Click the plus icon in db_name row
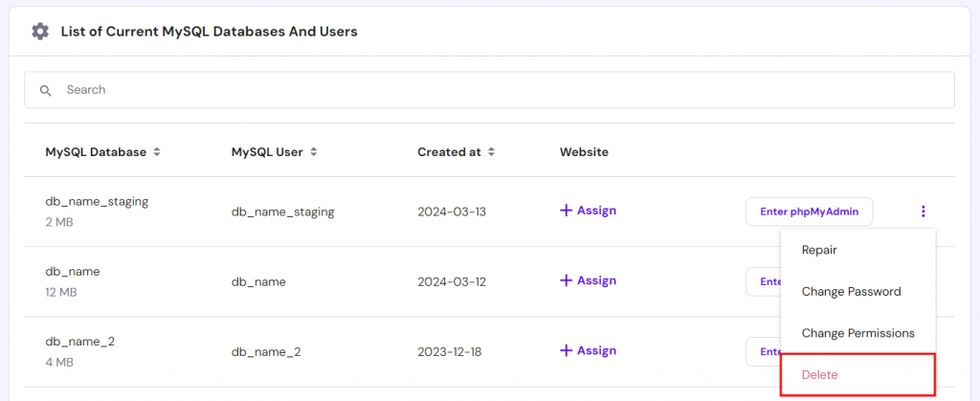 [566, 280]
